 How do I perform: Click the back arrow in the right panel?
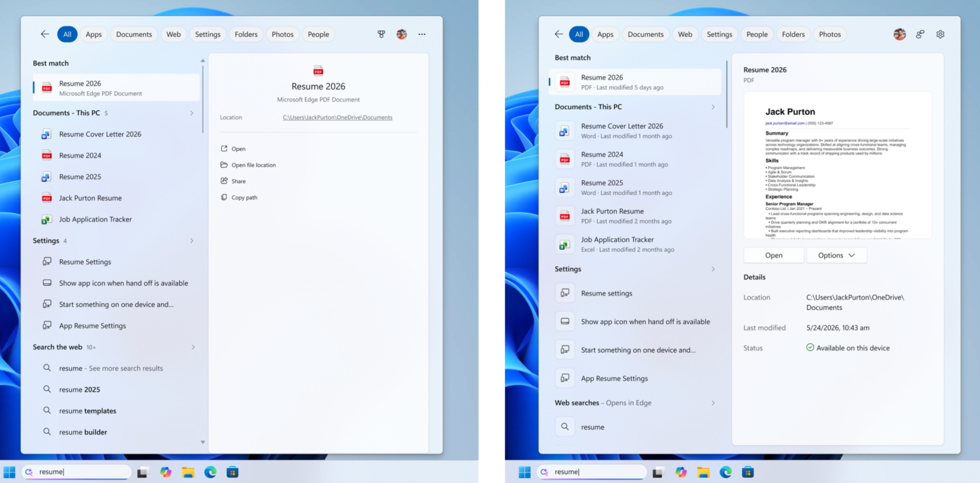click(559, 34)
